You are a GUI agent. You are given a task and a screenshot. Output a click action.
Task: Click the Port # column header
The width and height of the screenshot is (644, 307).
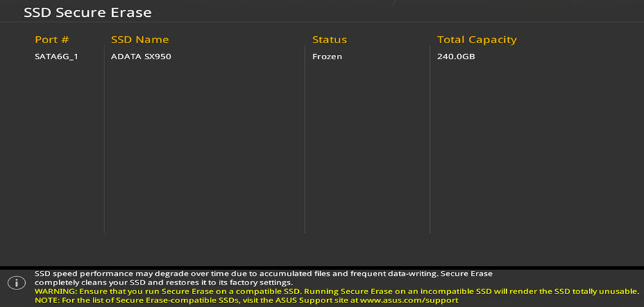point(52,40)
